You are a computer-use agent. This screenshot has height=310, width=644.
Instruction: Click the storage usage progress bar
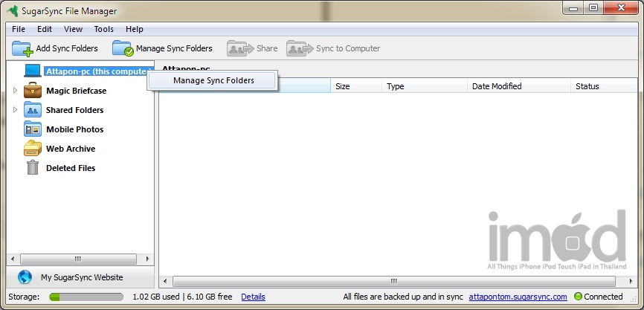(86, 297)
